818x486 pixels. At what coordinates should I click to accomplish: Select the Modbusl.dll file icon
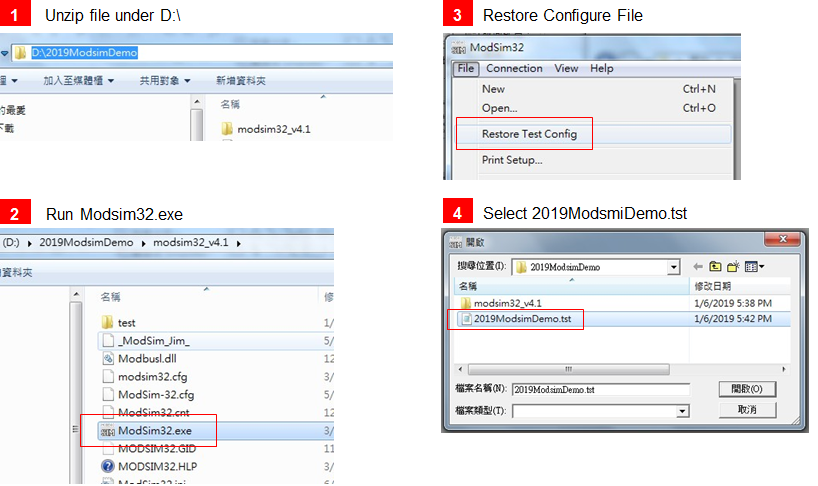(x=109, y=359)
